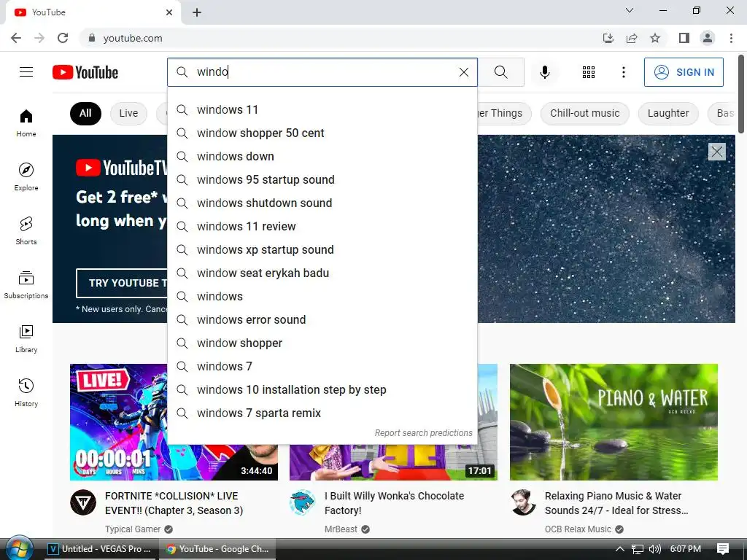Share this page from address bar

632,38
